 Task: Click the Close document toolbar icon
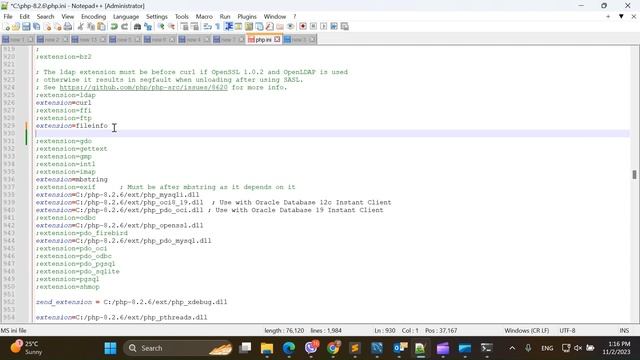pyautogui.click(x=47, y=27)
